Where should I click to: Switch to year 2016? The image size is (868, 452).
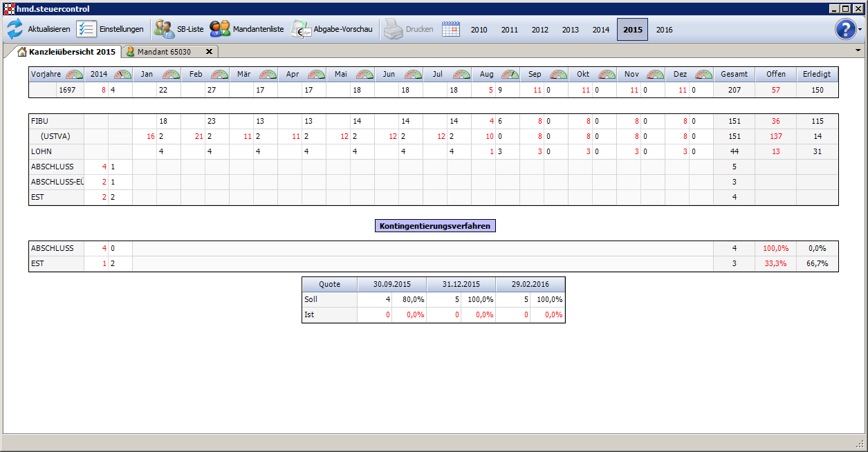[x=664, y=30]
